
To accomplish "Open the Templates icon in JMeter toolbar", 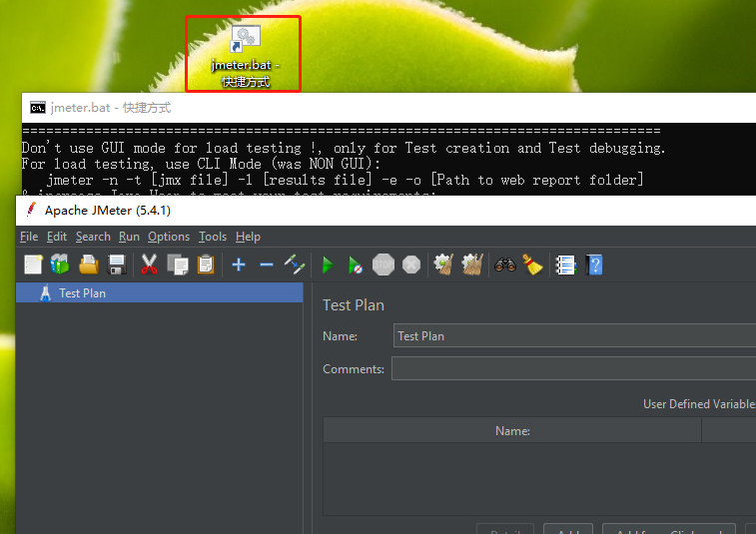I will pos(60,265).
